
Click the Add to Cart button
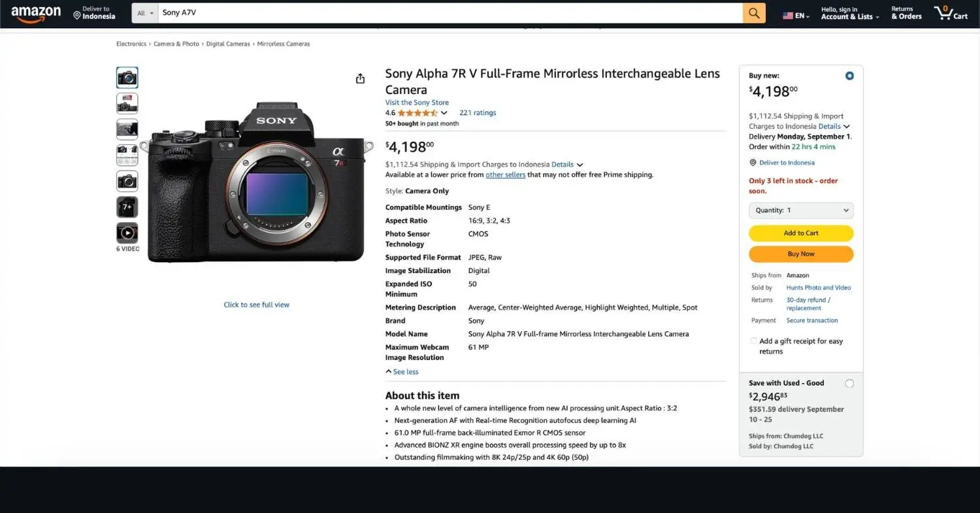pos(801,233)
